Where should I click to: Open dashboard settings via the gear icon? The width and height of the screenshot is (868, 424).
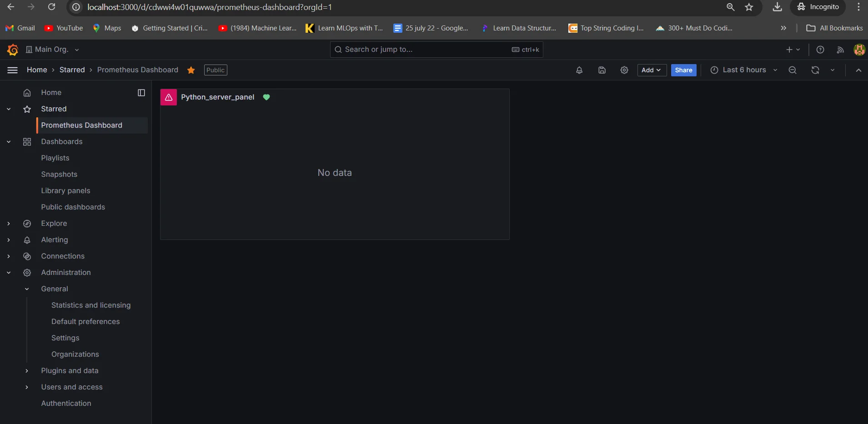coord(624,70)
